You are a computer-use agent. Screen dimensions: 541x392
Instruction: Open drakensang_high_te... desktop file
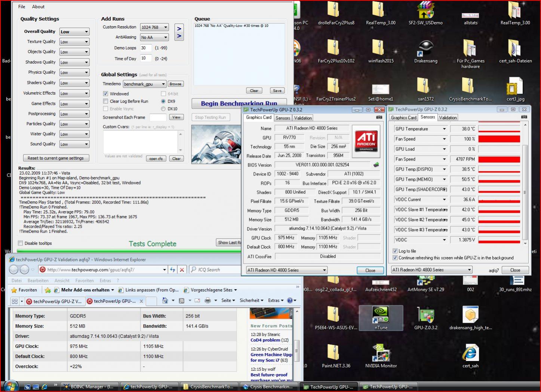[x=470, y=318]
